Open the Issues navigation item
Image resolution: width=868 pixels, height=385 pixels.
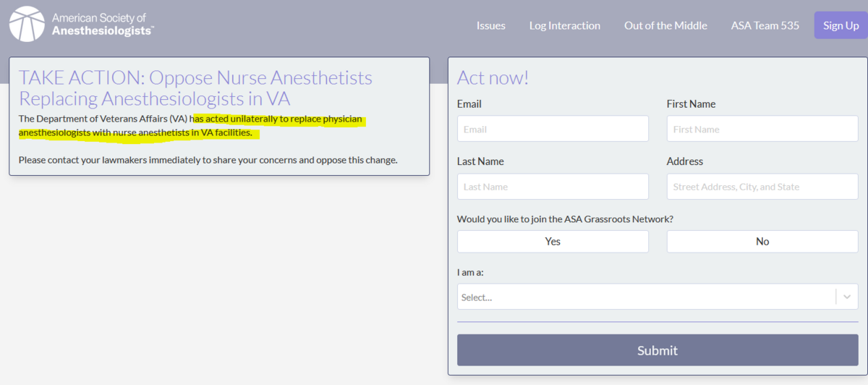point(490,25)
